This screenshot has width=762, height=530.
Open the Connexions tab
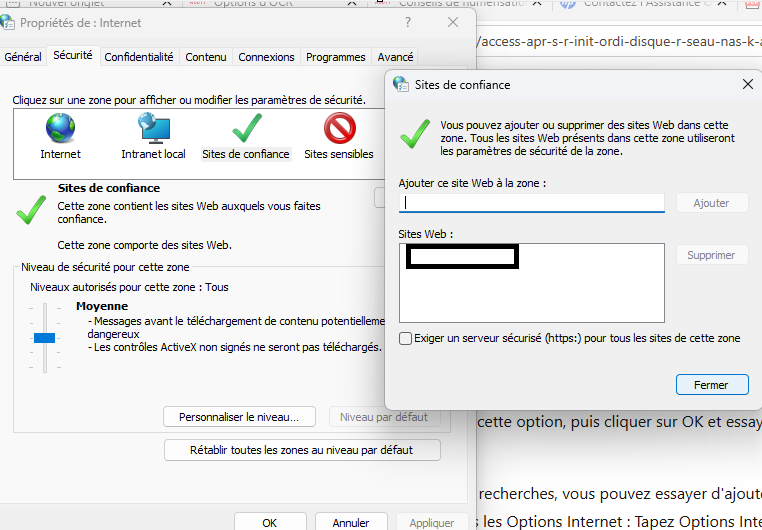266,57
